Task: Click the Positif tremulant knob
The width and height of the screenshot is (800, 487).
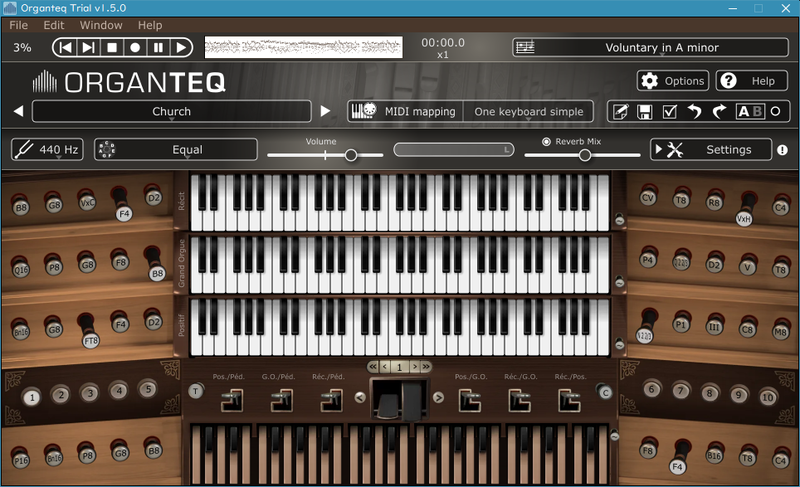Action: coord(619,344)
